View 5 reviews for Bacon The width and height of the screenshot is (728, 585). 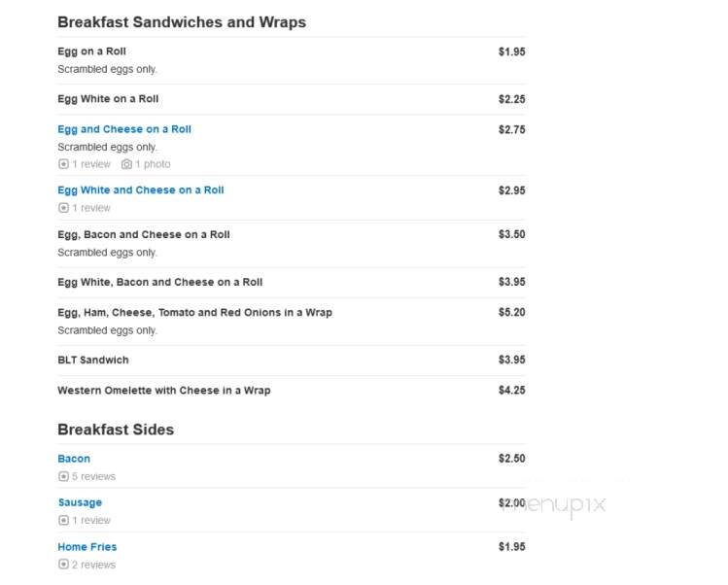pos(93,476)
